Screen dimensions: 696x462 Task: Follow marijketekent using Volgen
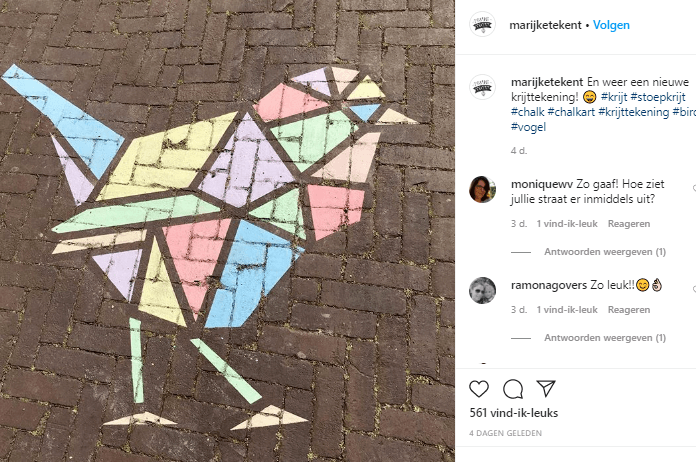click(611, 25)
